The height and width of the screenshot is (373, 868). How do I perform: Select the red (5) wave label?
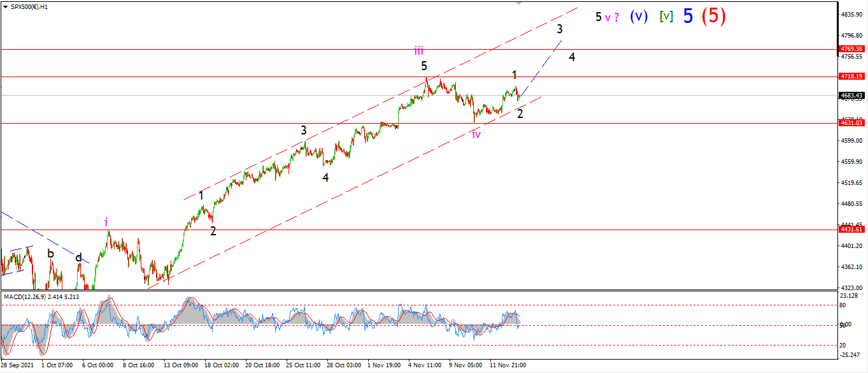pos(713,16)
